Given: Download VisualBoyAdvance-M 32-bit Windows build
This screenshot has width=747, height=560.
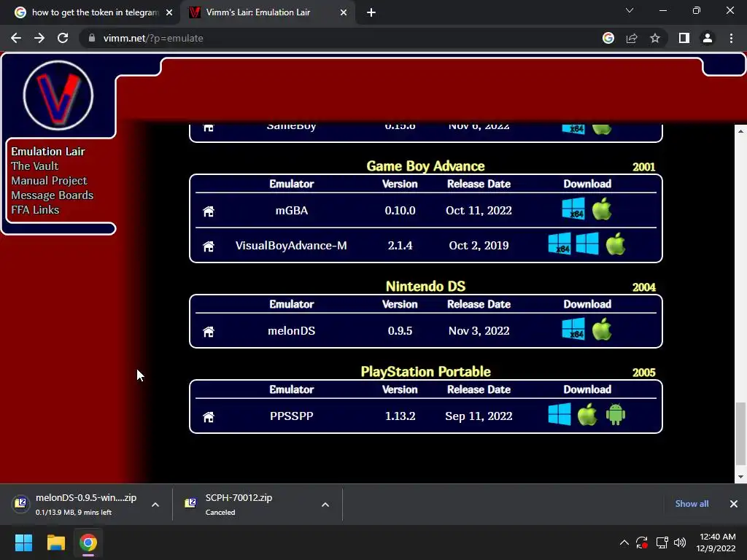Looking at the screenshot, I should click(x=587, y=244).
